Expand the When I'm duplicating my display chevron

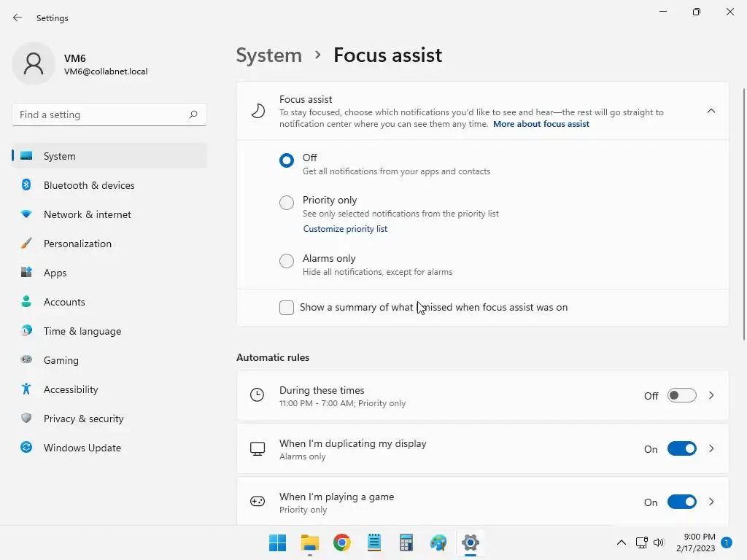(711, 449)
